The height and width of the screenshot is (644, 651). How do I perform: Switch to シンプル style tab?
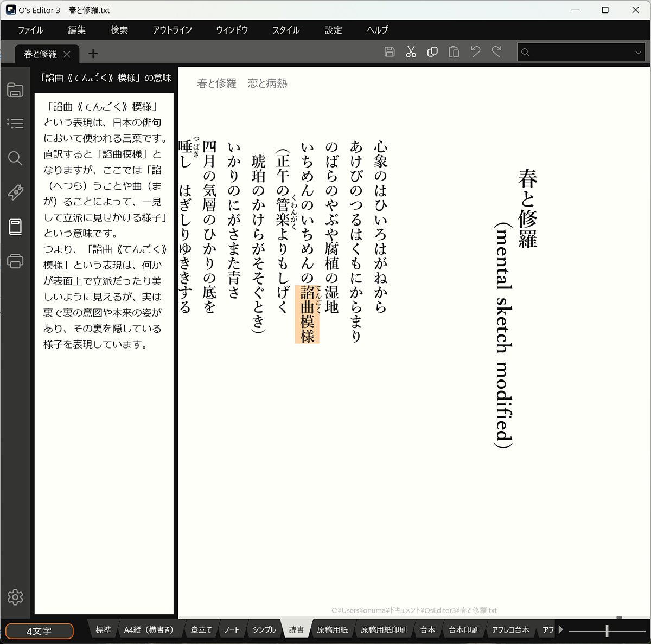tap(264, 629)
